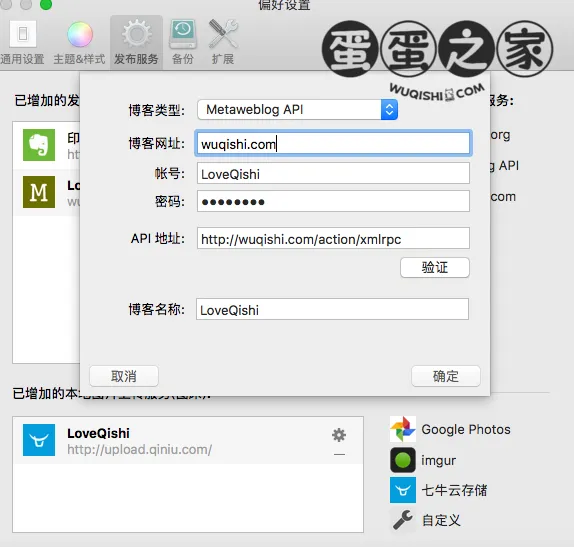Click the Qiniu icon beside LoveQishi
This screenshot has height=547, width=574.
click(39, 440)
